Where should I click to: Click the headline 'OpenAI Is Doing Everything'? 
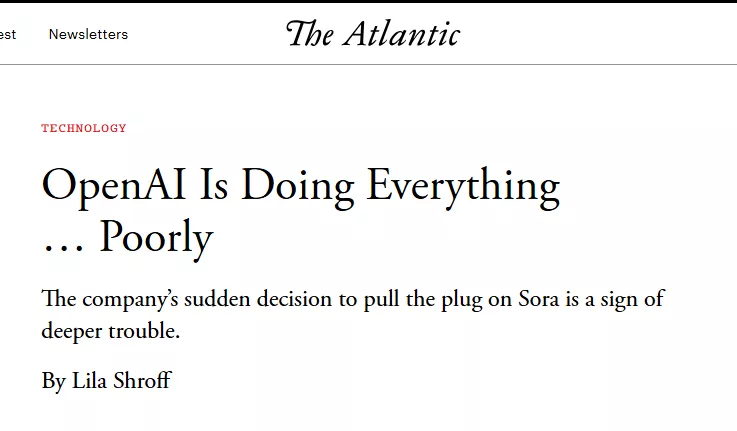[301, 187]
